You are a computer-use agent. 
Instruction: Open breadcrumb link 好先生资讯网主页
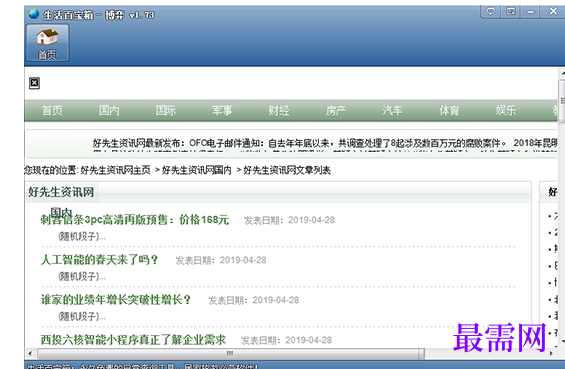point(115,170)
